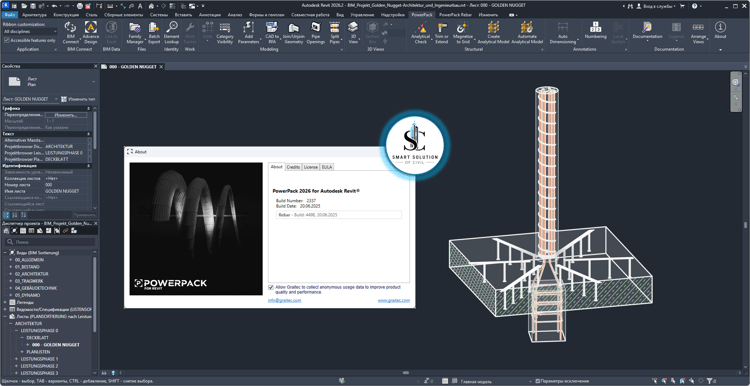Launch Advance Design from ribbon
The width and height of the screenshot is (750, 386).
90,32
